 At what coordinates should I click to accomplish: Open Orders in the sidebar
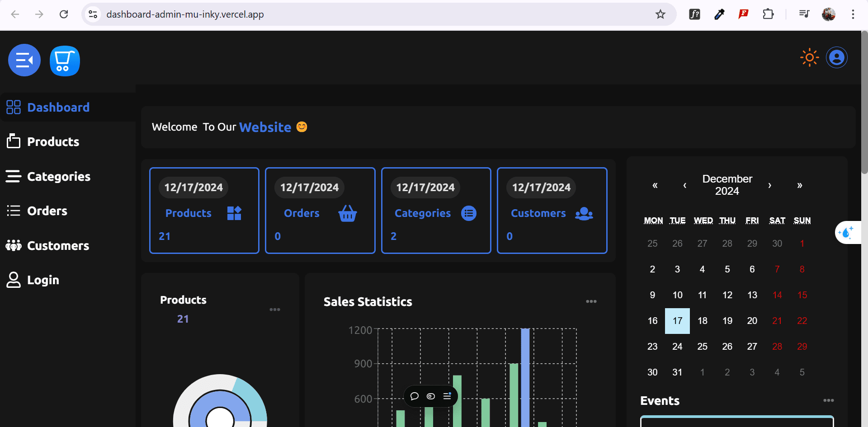tap(68, 211)
